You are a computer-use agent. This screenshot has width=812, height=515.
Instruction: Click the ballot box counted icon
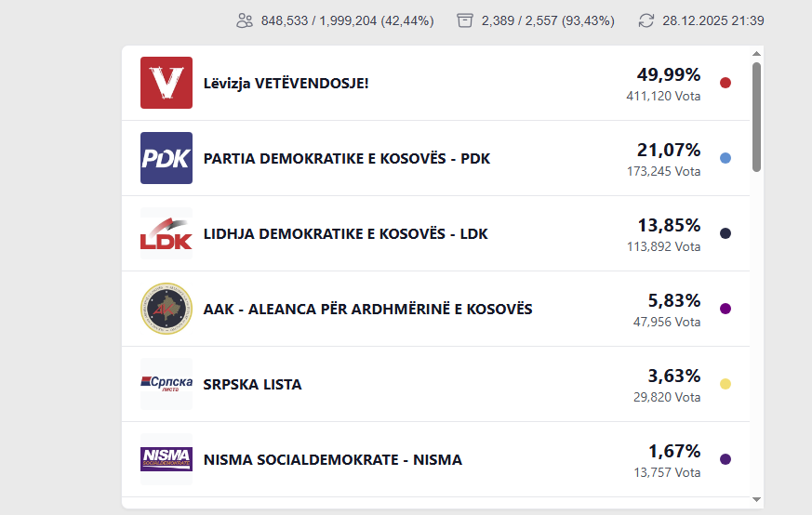click(x=465, y=20)
